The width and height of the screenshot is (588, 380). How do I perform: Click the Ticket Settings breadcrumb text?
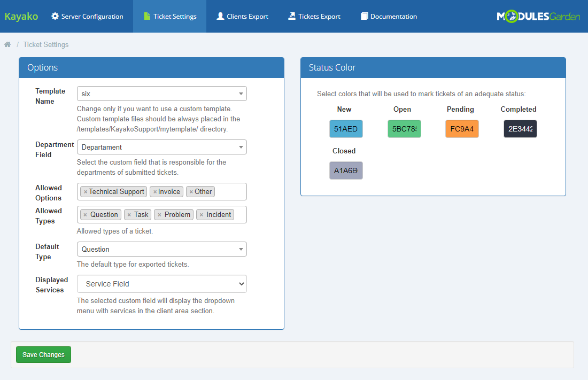coord(46,44)
